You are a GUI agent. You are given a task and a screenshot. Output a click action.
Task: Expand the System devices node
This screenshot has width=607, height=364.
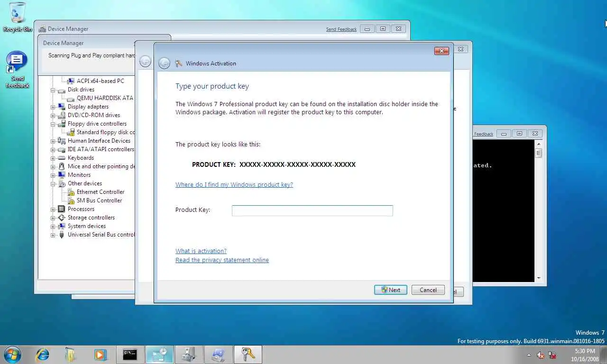tap(53, 226)
